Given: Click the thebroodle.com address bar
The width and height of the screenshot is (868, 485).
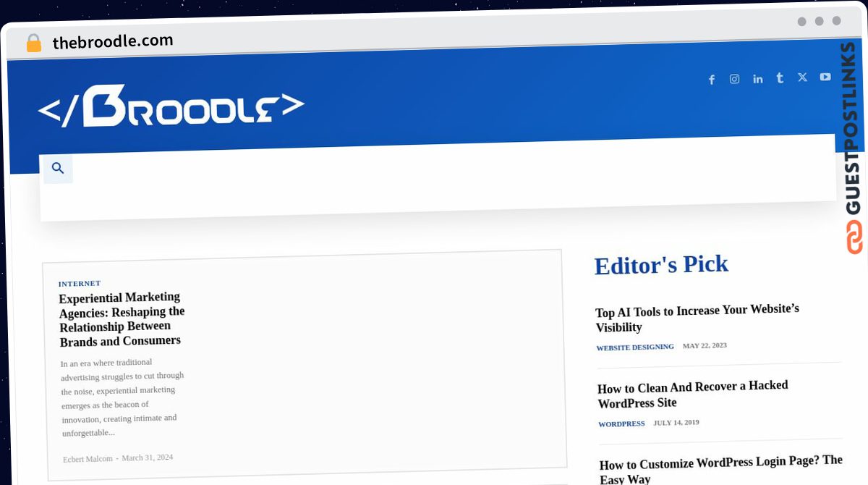Looking at the screenshot, I should tap(113, 41).
